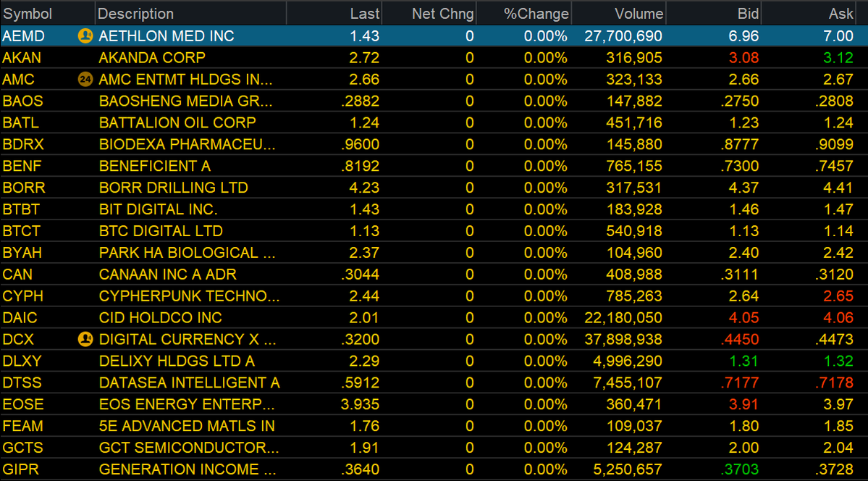Select the BATL symbol cell
The width and height of the screenshot is (868, 481).
(x=21, y=123)
